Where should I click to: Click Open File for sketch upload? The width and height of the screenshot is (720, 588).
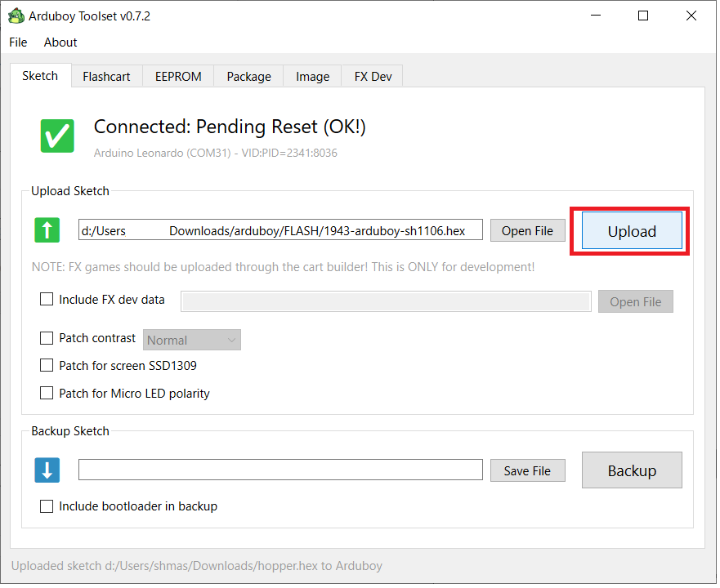(527, 231)
